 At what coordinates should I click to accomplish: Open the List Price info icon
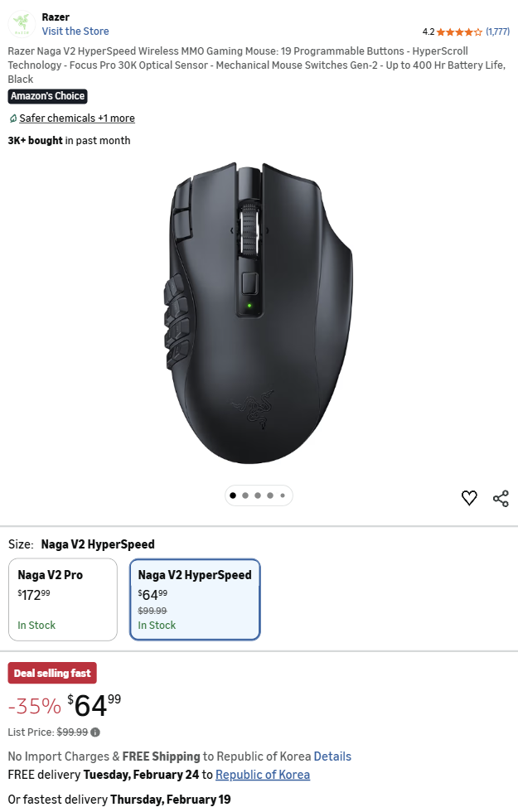(95, 732)
